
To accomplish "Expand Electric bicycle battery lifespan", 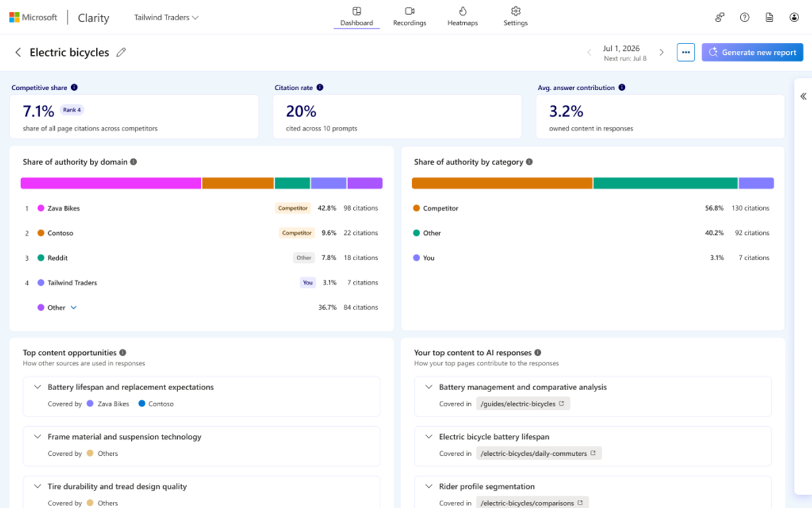I will pyautogui.click(x=428, y=437).
